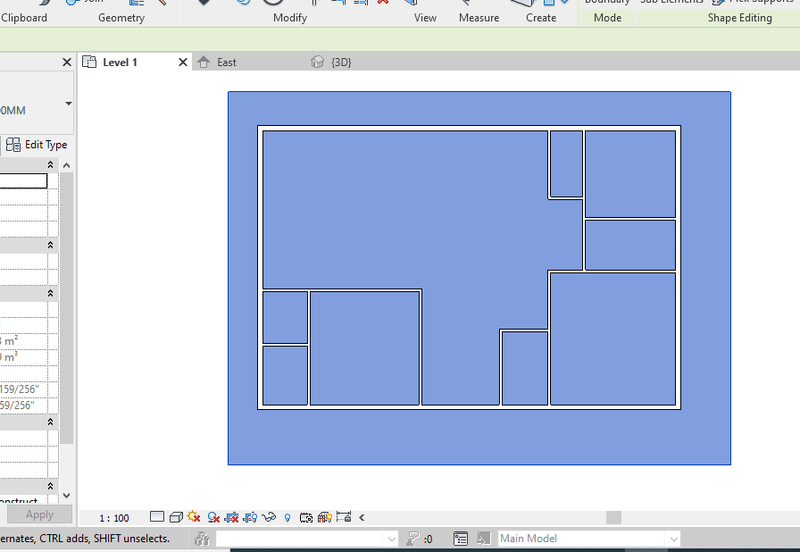Click the Edit Type icon
Screen dimensions: 800x552
[13, 145]
